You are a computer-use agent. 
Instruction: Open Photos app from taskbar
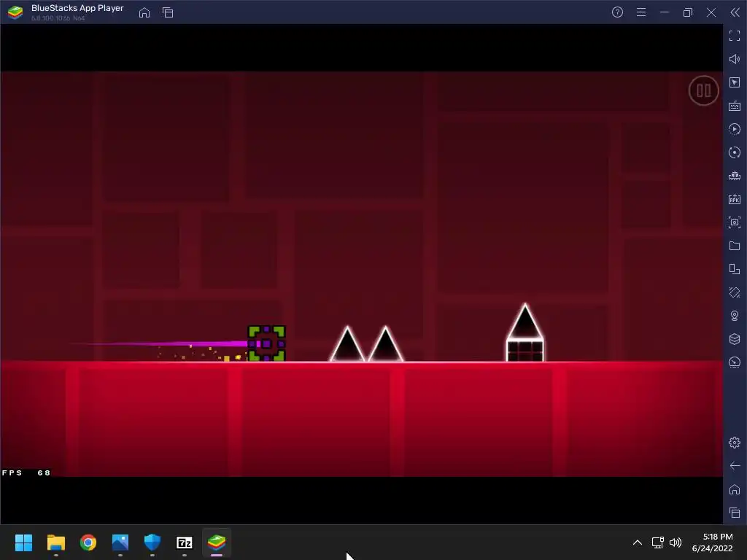coord(120,542)
